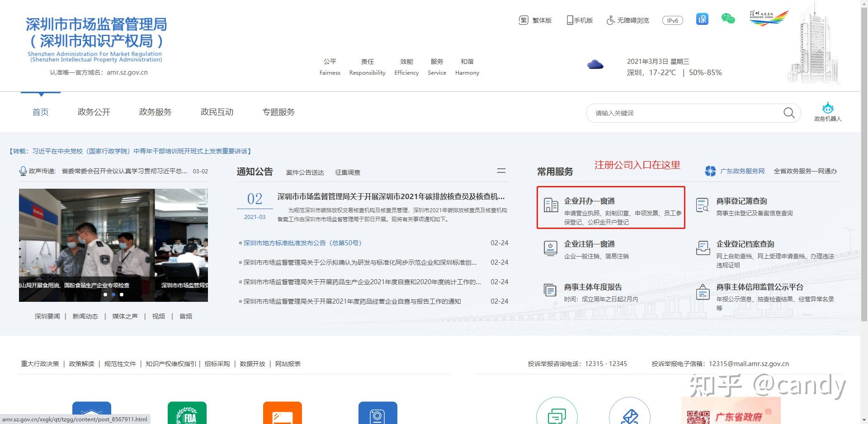
Task: Click the 商事主体年度报告 report icon
Action: click(x=550, y=291)
